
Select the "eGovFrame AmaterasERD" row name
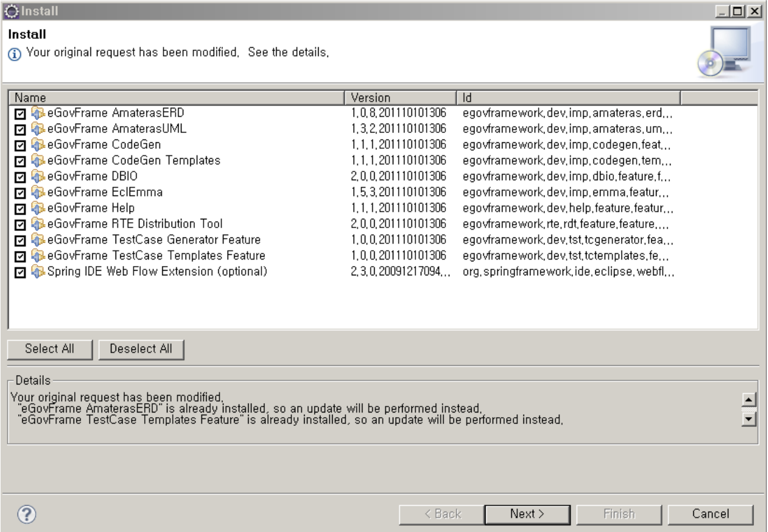coord(116,113)
